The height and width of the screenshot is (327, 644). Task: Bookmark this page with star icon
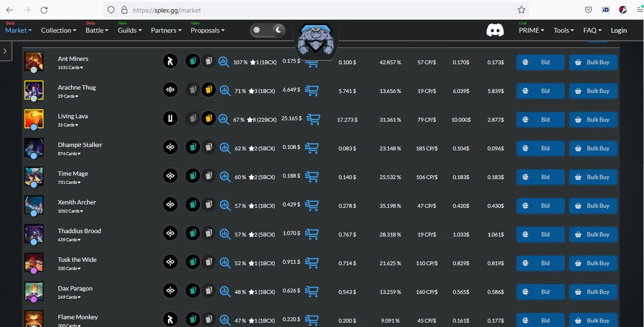pyautogui.click(x=521, y=10)
